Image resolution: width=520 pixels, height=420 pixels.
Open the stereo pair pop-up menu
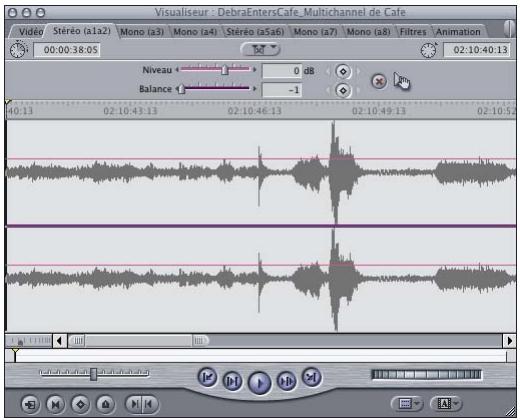pyautogui.click(x=260, y=49)
